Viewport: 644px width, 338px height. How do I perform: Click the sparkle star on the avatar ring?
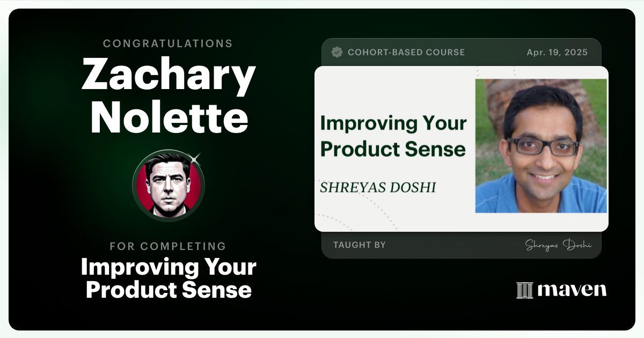click(195, 158)
